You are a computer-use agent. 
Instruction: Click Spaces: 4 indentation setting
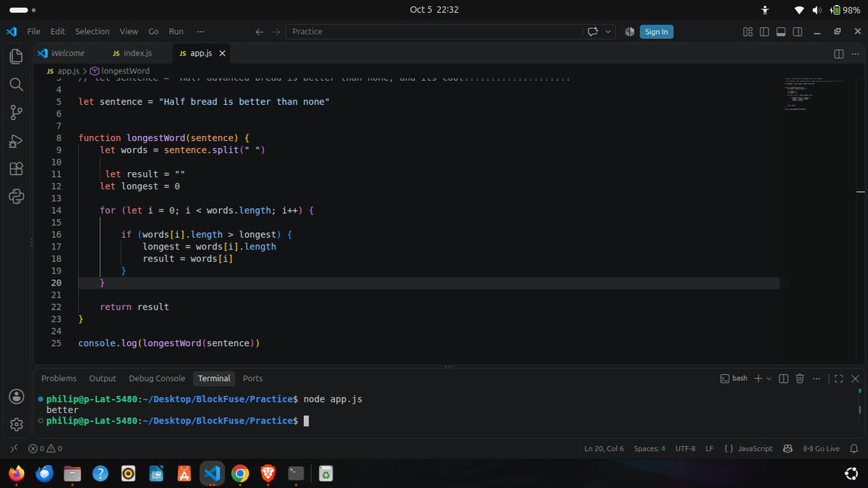coord(649,448)
